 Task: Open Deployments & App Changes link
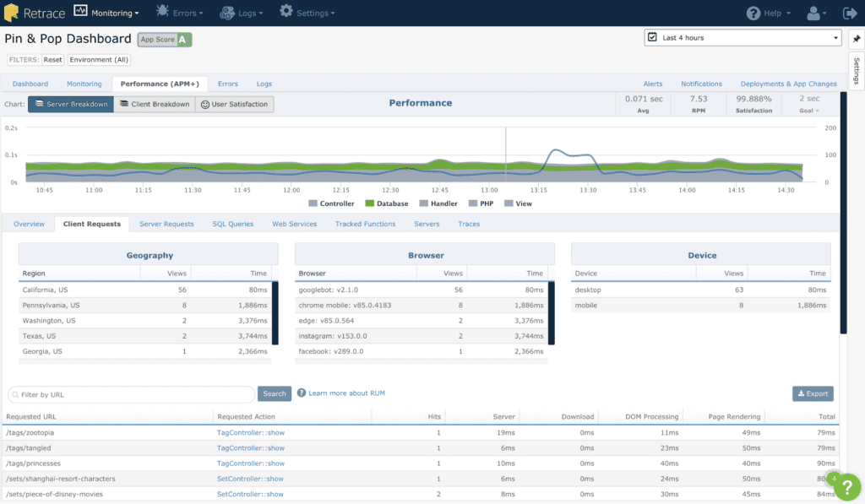coord(788,84)
